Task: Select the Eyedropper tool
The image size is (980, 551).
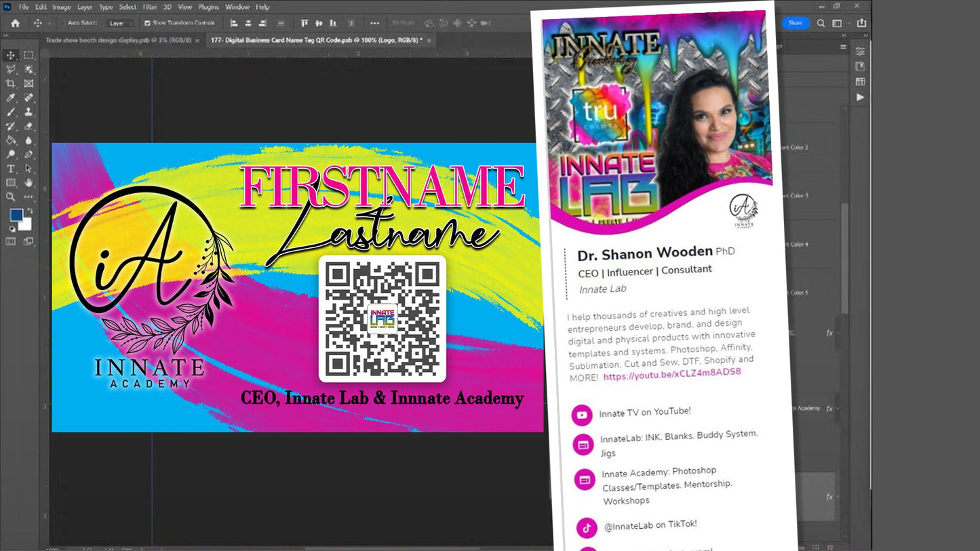Action: (x=11, y=98)
